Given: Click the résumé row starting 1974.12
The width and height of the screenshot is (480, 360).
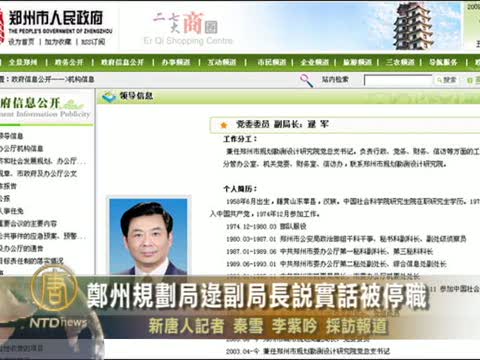Looking at the screenshot, I should pyautogui.click(x=266, y=227).
